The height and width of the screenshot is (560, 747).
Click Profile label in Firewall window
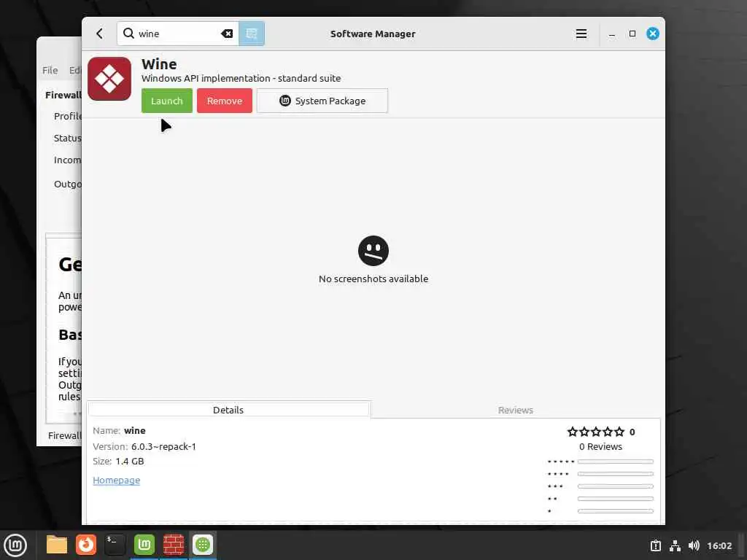pos(67,116)
